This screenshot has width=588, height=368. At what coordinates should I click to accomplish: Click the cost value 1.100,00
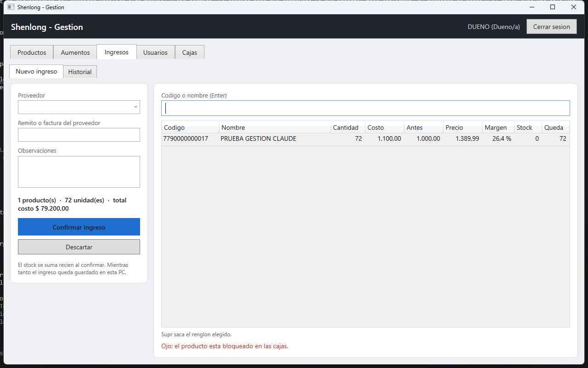[389, 138]
